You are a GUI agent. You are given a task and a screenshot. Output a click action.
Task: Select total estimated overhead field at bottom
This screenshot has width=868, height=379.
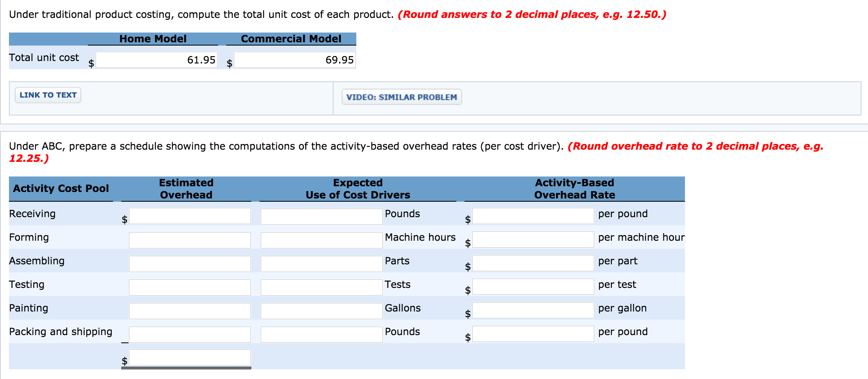[x=190, y=358]
